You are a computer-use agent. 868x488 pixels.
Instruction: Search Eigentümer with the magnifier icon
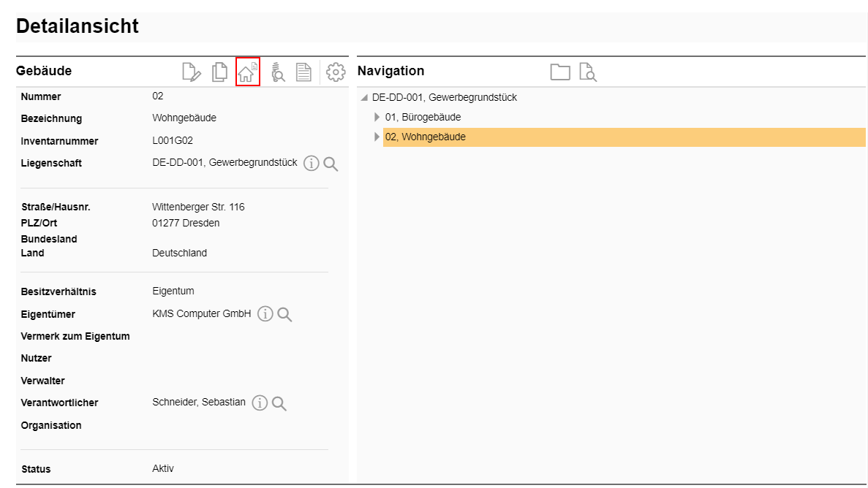(x=284, y=314)
